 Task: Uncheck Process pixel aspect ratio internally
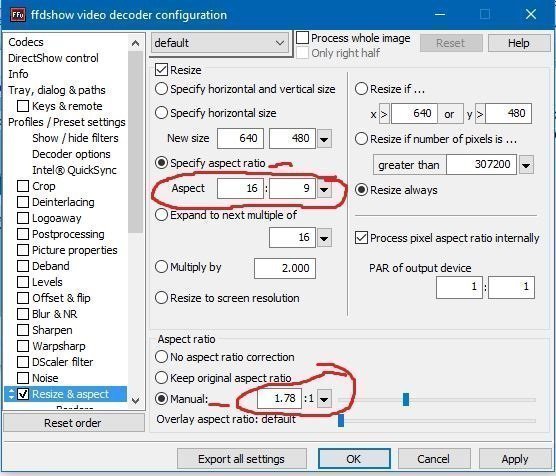point(361,238)
